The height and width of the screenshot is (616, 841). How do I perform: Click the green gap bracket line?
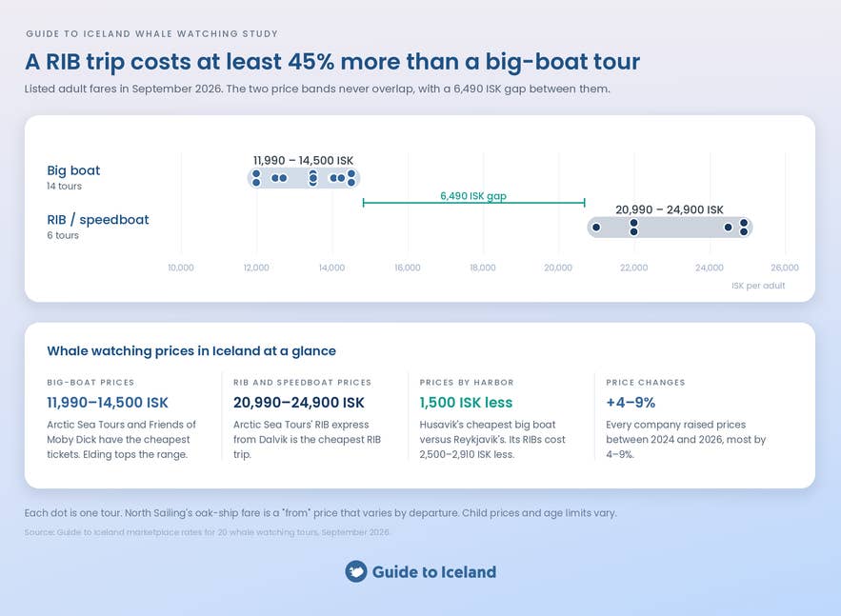473,203
